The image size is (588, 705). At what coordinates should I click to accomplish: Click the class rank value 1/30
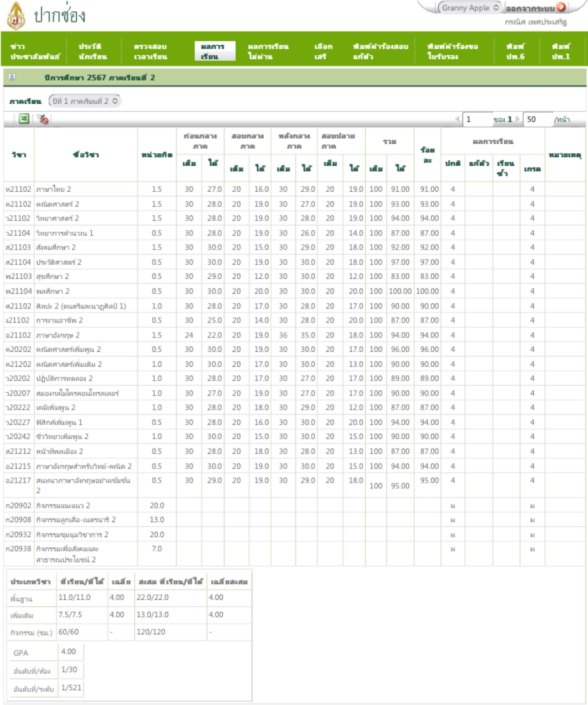point(69,670)
